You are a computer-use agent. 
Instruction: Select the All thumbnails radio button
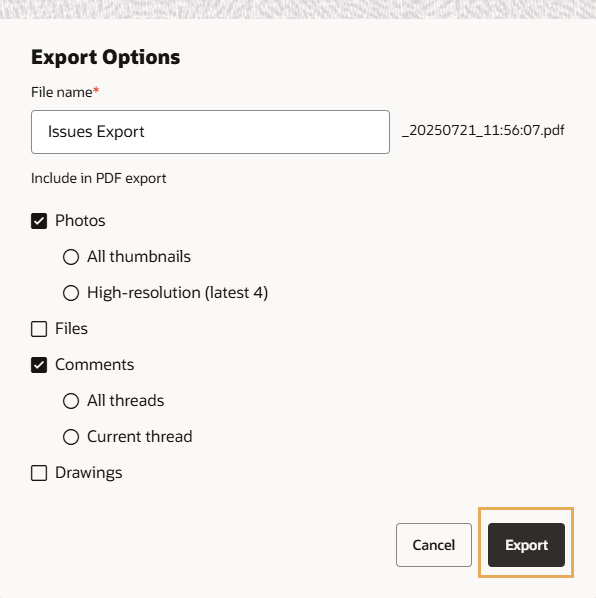71,257
